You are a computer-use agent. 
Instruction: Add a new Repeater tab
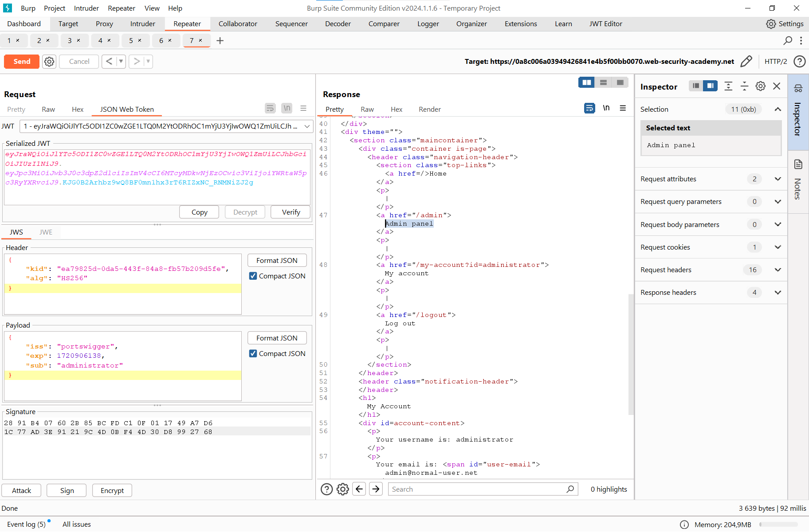point(220,40)
